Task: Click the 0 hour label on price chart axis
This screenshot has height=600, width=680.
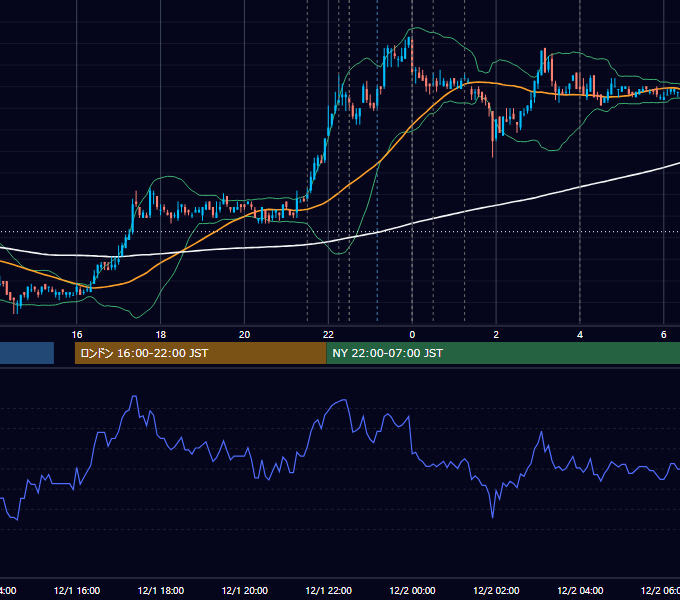Action: (x=412, y=335)
